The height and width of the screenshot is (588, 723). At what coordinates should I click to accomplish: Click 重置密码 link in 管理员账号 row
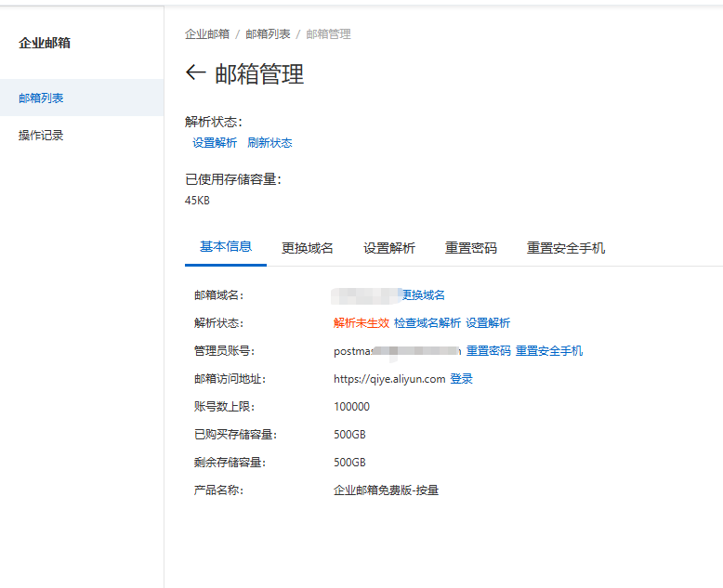[x=488, y=351]
